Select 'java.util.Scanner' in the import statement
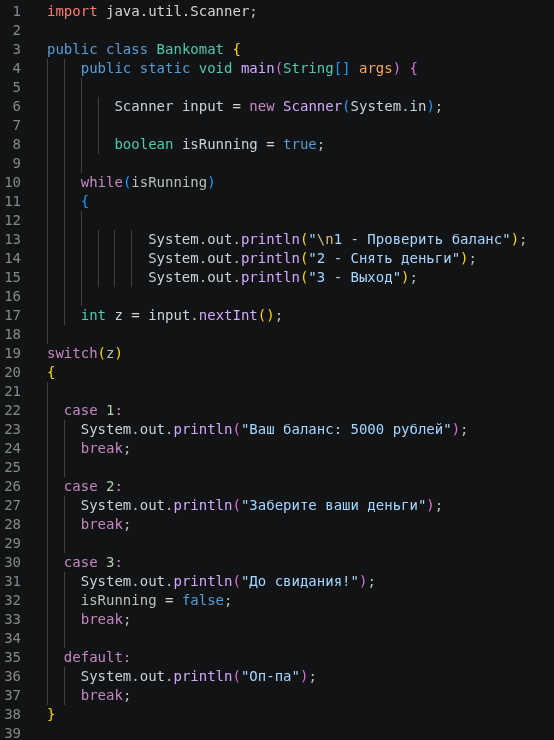The image size is (554, 740). point(177,11)
